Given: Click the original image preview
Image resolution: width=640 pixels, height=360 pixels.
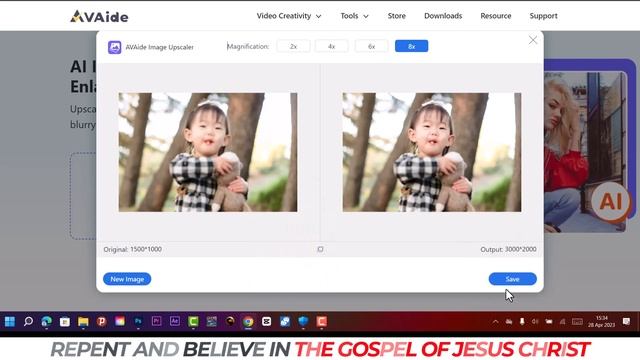Looking at the screenshot, I should click(208, 152).
